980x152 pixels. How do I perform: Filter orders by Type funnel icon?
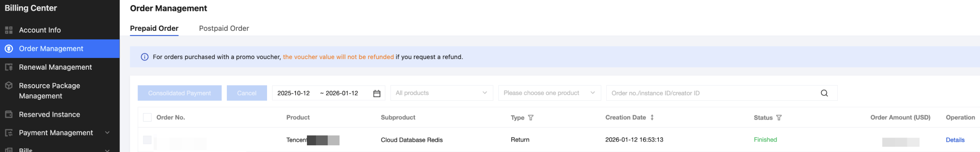[x=531, y=118]
